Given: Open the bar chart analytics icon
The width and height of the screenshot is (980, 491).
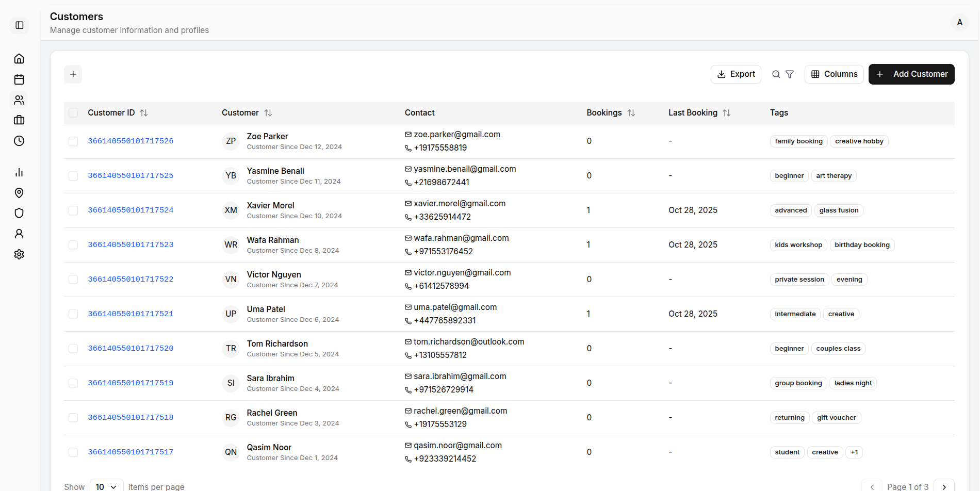Looking at the screenshot, I should [x=19, y=172].
